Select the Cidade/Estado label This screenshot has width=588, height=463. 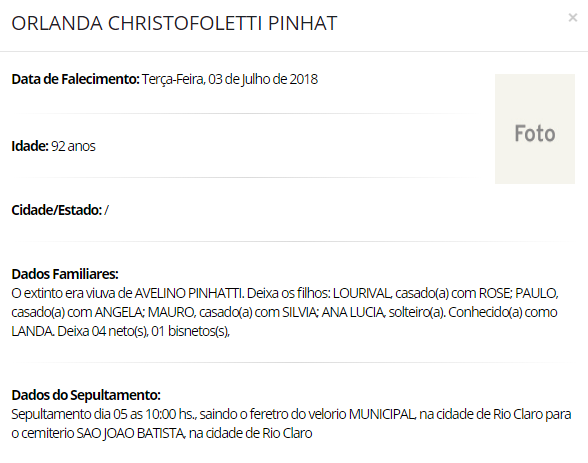(57, 210)
